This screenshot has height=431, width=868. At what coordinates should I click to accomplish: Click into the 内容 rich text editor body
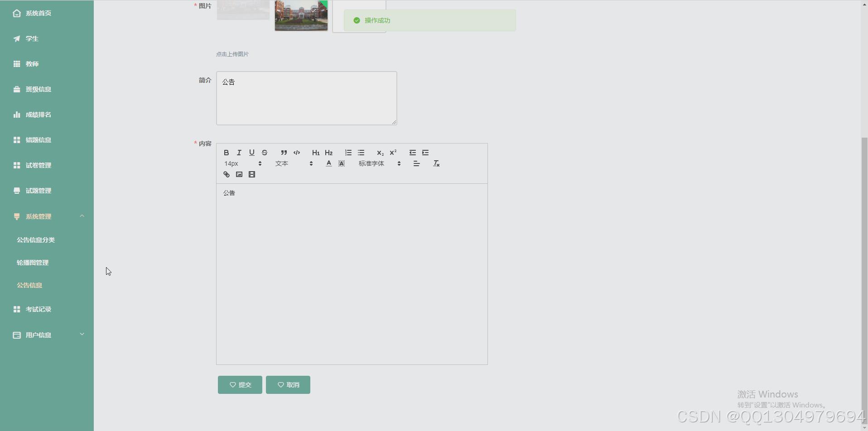click(x=352, y=274)
